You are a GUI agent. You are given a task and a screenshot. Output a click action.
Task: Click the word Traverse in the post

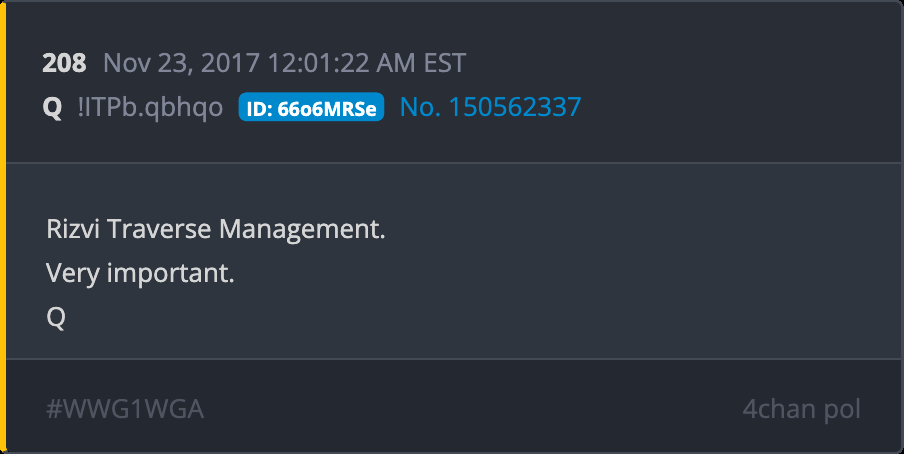pyautogui.click(x=159, y=229)
